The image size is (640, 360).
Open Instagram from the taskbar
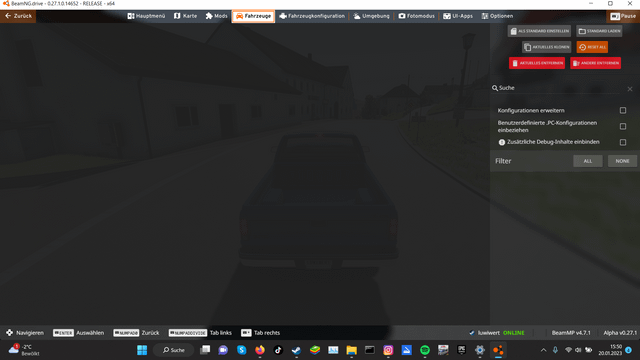pyautogui.click(x=388, y=350)
